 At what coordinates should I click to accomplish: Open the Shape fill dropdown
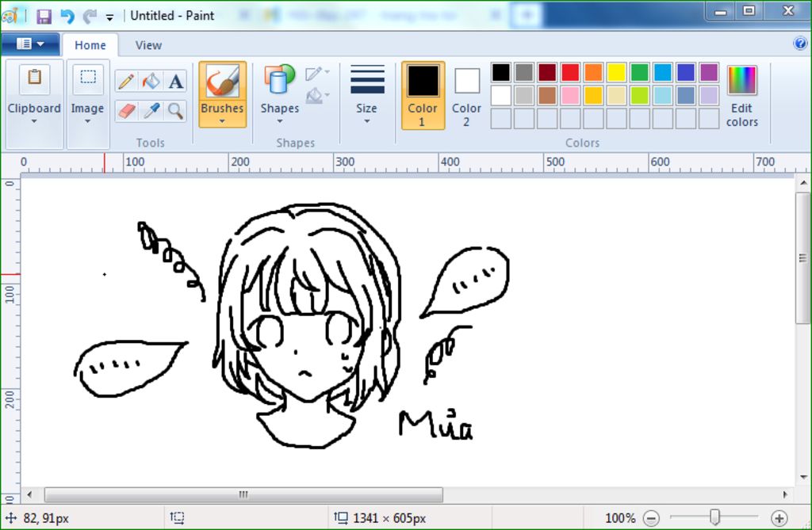click(317, 96)
